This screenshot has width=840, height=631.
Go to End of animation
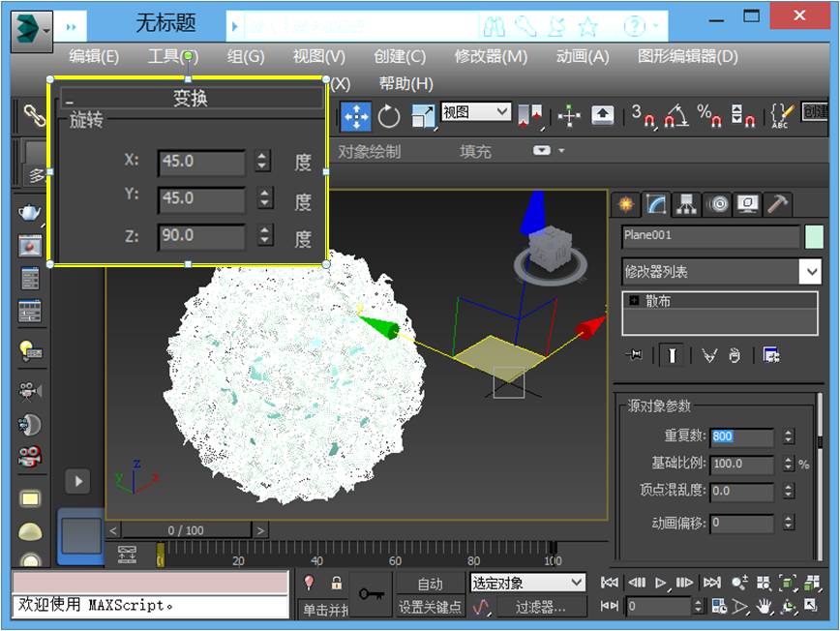[711, 583]
